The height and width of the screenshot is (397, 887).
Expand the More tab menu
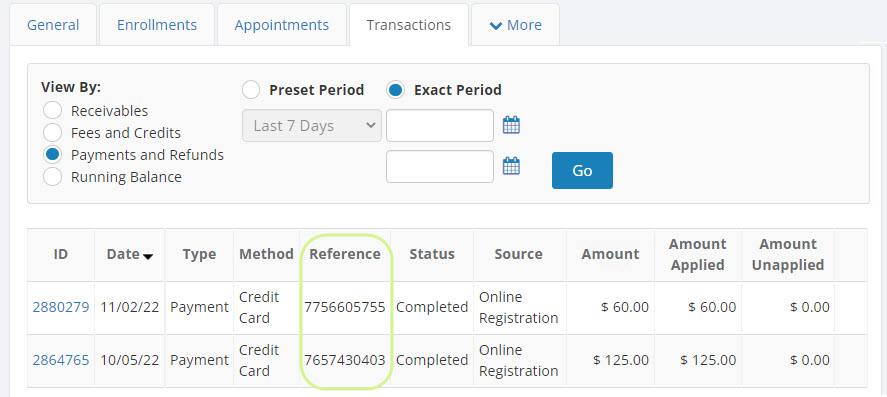(x=515, y=25)
